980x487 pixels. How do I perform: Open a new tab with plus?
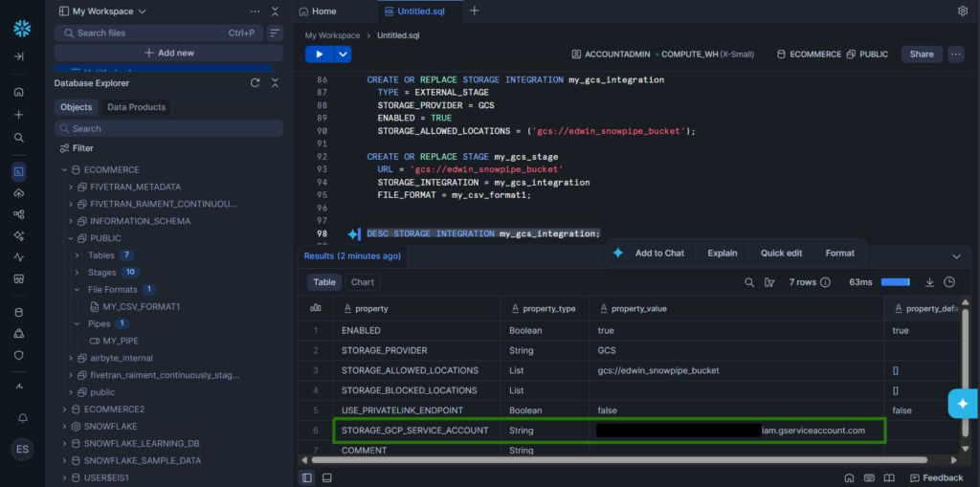coord(475,11)
